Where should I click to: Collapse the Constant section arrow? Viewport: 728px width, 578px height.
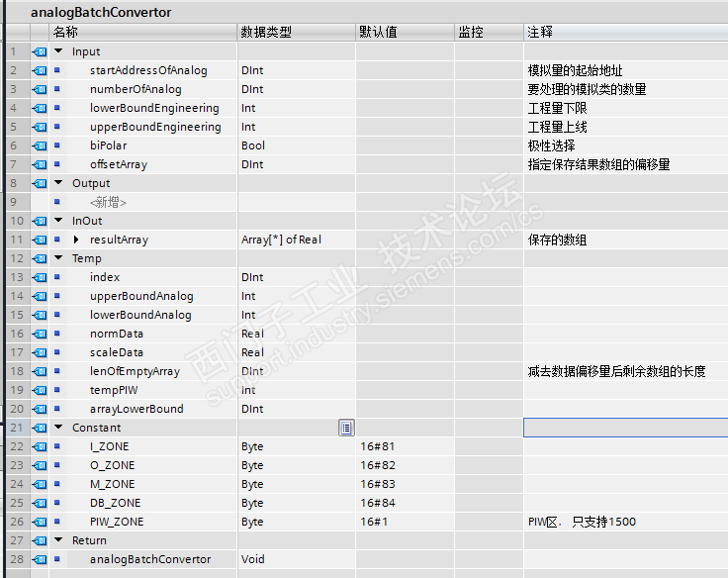pos(58,427)
